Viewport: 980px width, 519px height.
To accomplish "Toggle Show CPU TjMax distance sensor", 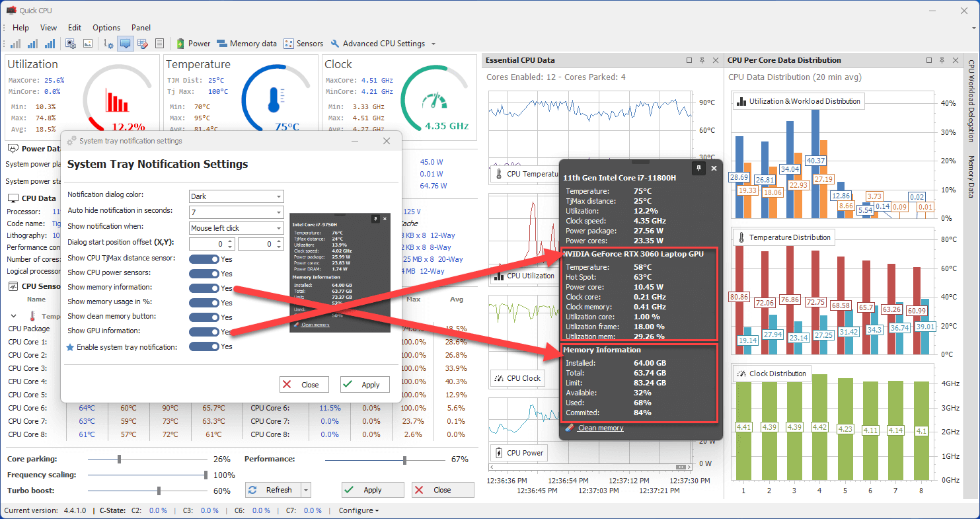I will coord(204,259).
